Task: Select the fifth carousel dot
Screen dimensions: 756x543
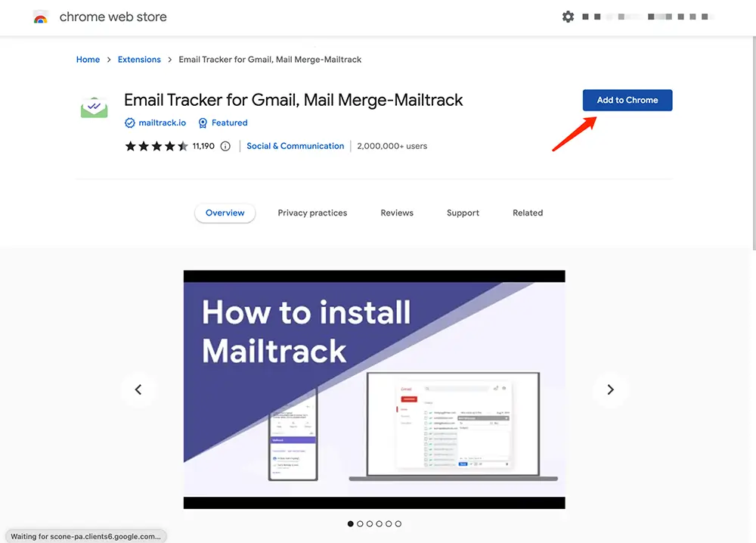Action: tap(389, 523)
